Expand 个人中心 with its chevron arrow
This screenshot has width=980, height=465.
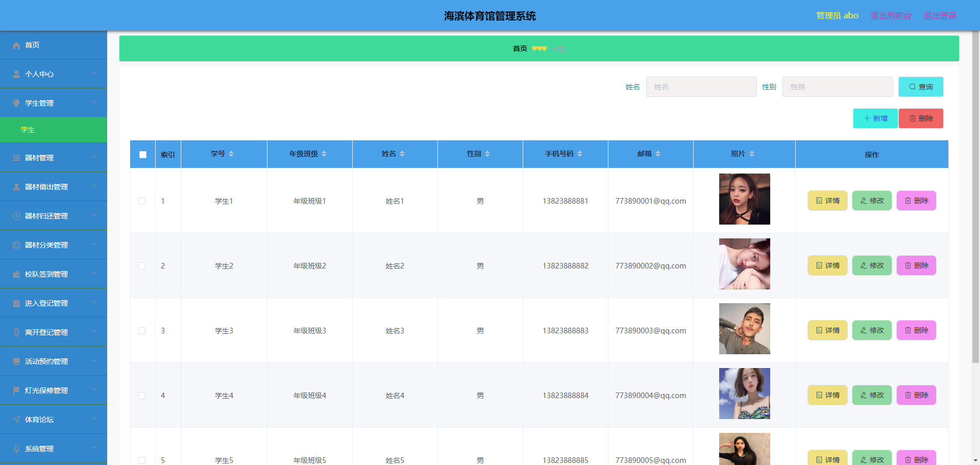click(94, 74)
